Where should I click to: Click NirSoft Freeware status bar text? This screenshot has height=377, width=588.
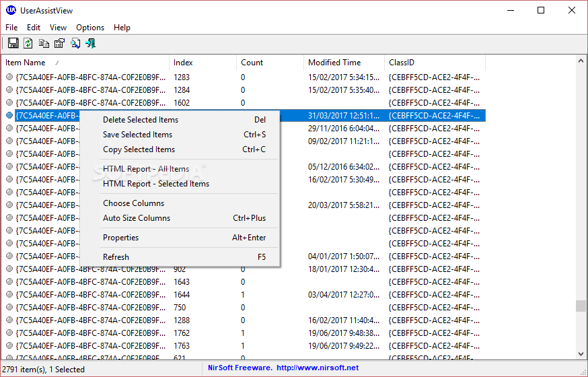(x=240, y=368)
